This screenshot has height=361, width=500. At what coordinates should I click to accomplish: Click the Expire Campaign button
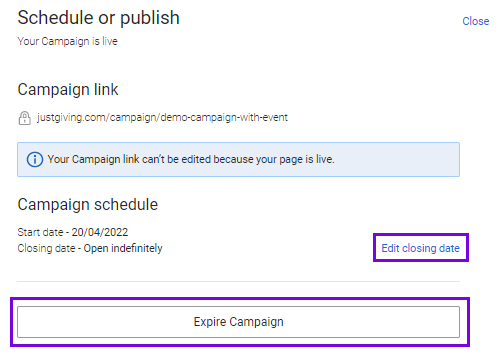coord(238,322)
